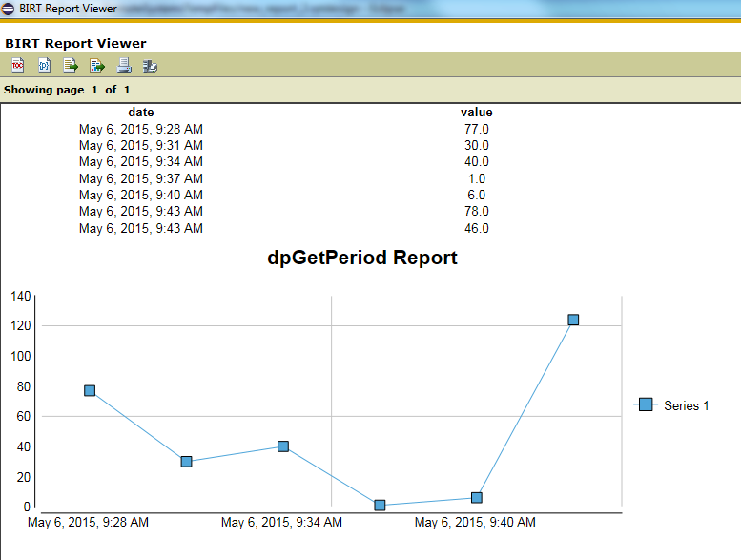This screenshot has height=560, width=741.
Task: Click the "value" column header
Action: point(476,113)
